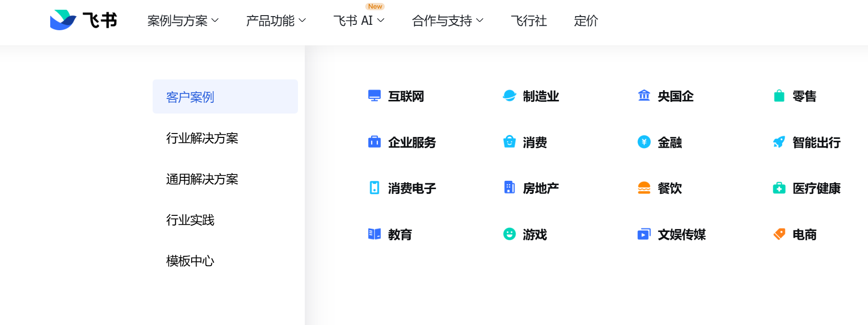This screenshot has width=868, height=325.
Task: Click the 消费电子 phone icon
Action: (x=375, y=188)
